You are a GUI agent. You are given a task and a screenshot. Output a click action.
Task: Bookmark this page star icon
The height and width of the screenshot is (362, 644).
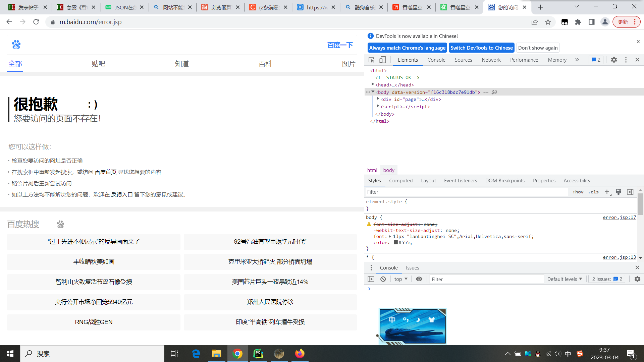click(548, 22)
